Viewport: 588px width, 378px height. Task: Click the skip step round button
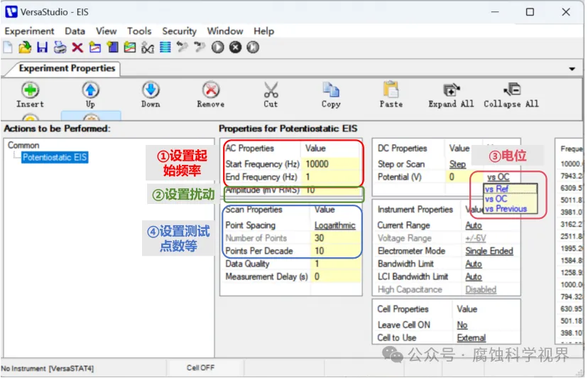click(253, 48)
